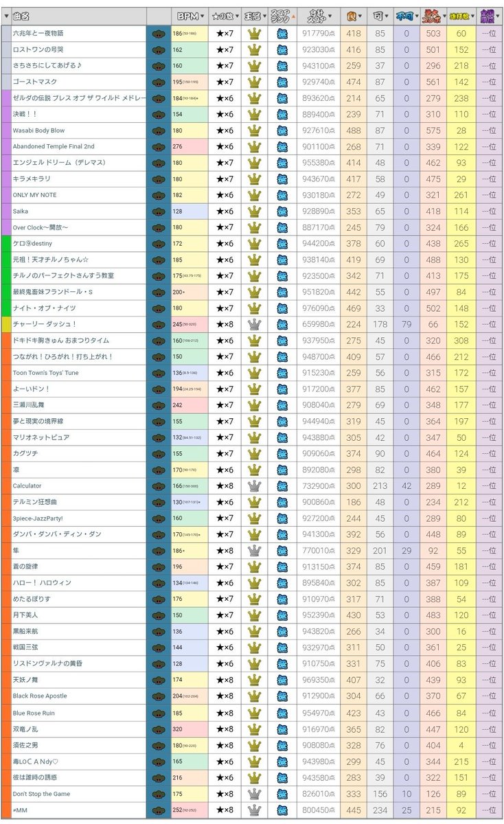
Task: Click the gold crown for ケロ⑨destiny
Action: [254, 243]
